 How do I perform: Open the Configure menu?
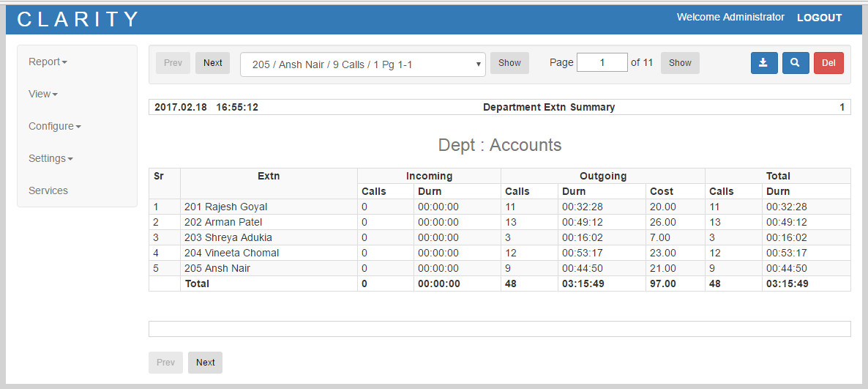(x=55, y=126)
